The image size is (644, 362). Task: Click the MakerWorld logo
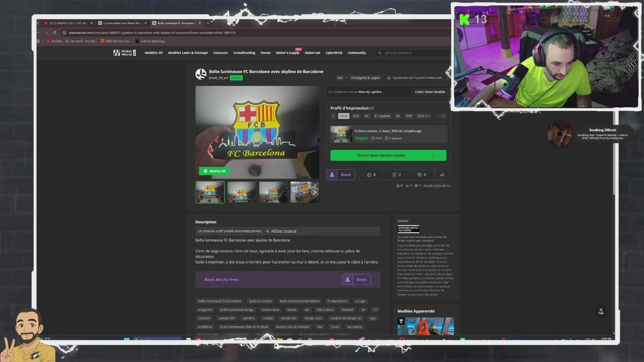pos(124,53)
